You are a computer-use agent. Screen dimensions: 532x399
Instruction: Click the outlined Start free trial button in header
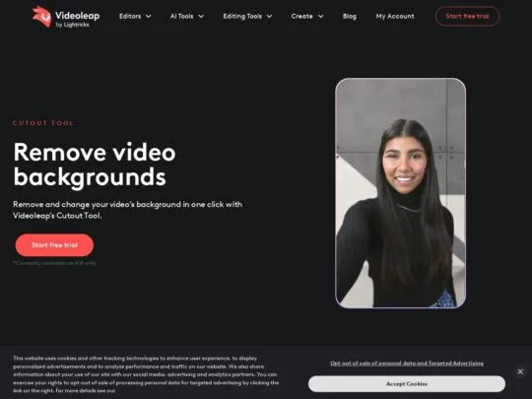point(467,17)
